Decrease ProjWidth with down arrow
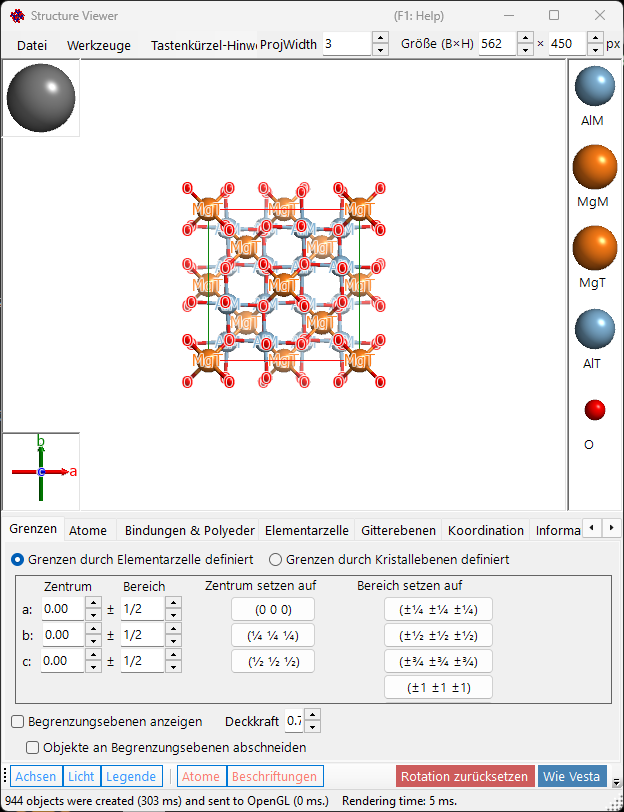This screenshot has width=624, height=812. [x=380, y=50]
